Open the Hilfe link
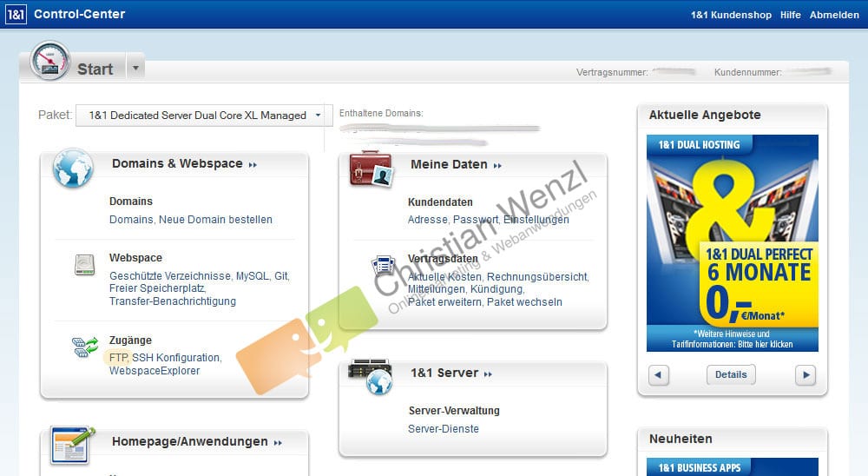The height and width of the screenshot is (476, 868). tap(791, 15)
